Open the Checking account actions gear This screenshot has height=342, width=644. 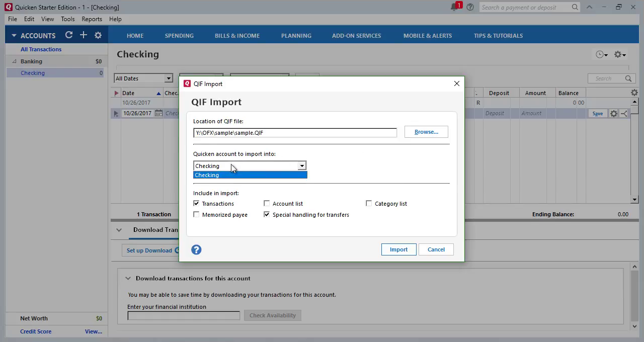coord(620,54)
